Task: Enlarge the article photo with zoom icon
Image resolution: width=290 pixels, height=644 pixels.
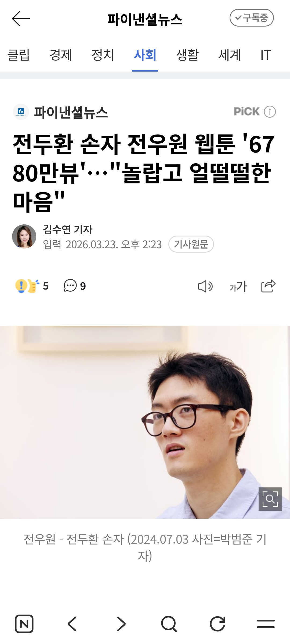Action: click(270, 499)
